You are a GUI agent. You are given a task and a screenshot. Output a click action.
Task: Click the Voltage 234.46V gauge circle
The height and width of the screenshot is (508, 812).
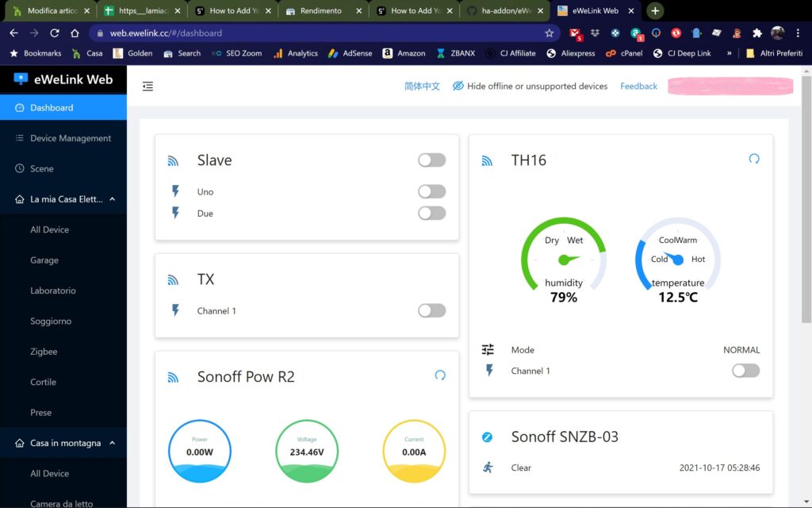coord(307,451)
